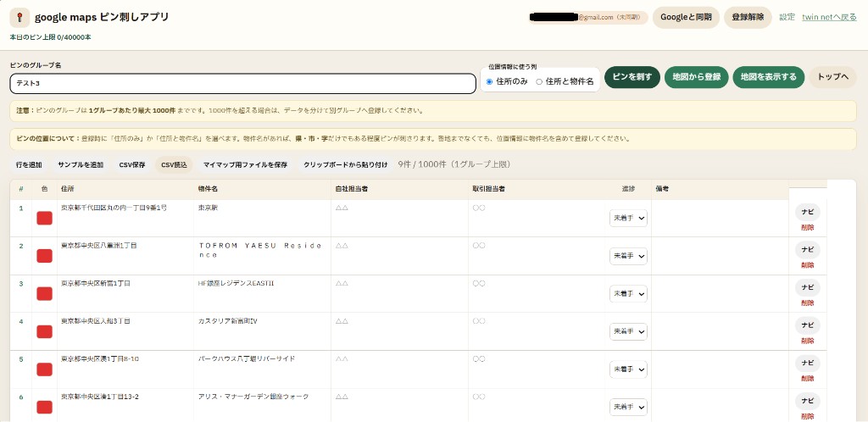
Task: Change pin color for row 5
Action: [44, 369]
